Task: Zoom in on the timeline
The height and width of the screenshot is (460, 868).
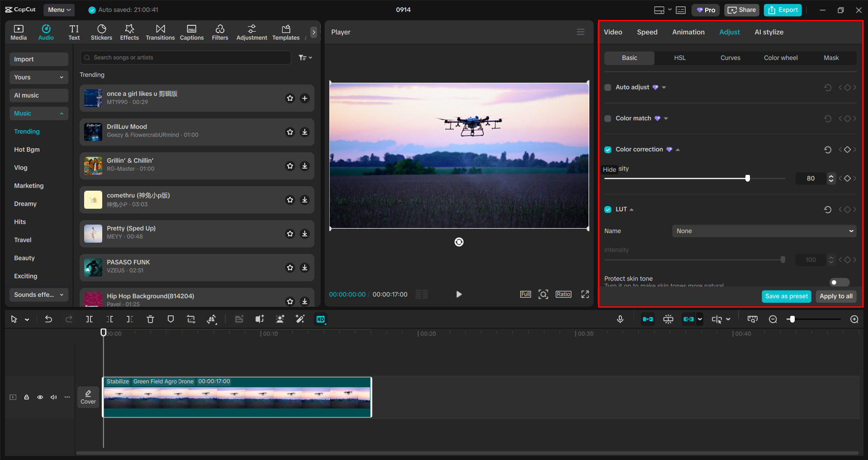Action: 854,319
